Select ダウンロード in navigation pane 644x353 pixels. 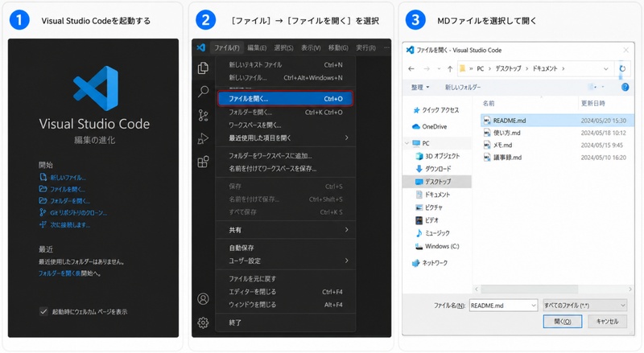(433, 169)
